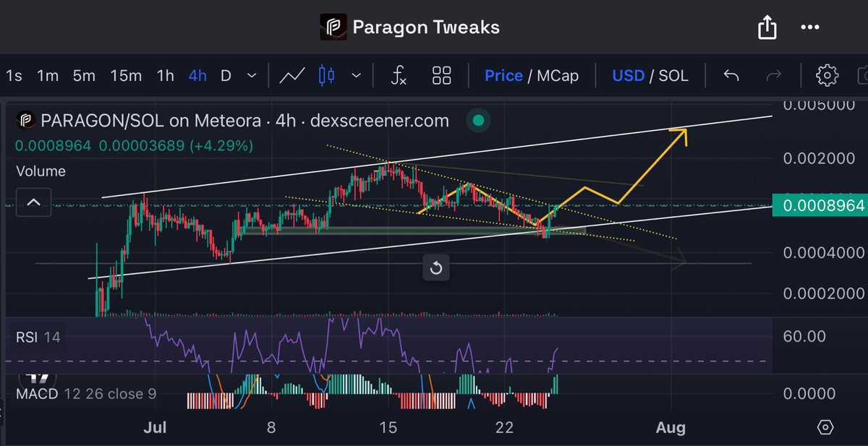
Task: Click the Jul date axis label
Action: pos(155,428)
